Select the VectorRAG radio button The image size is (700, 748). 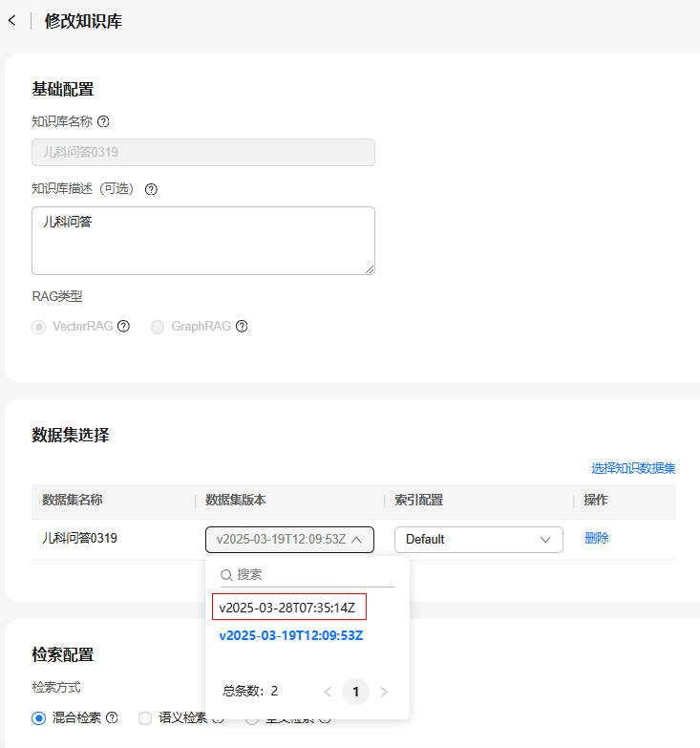tap(39, 327)
